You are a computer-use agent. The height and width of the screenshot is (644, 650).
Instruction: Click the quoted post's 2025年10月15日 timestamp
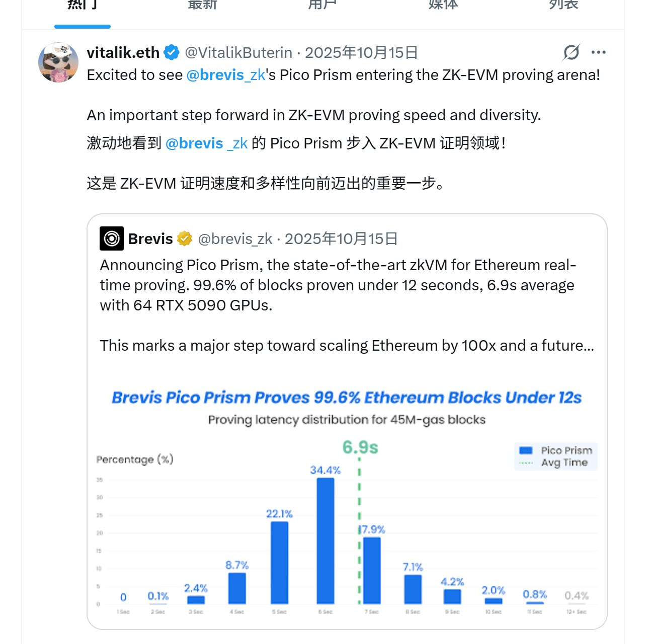click(341, 238)
